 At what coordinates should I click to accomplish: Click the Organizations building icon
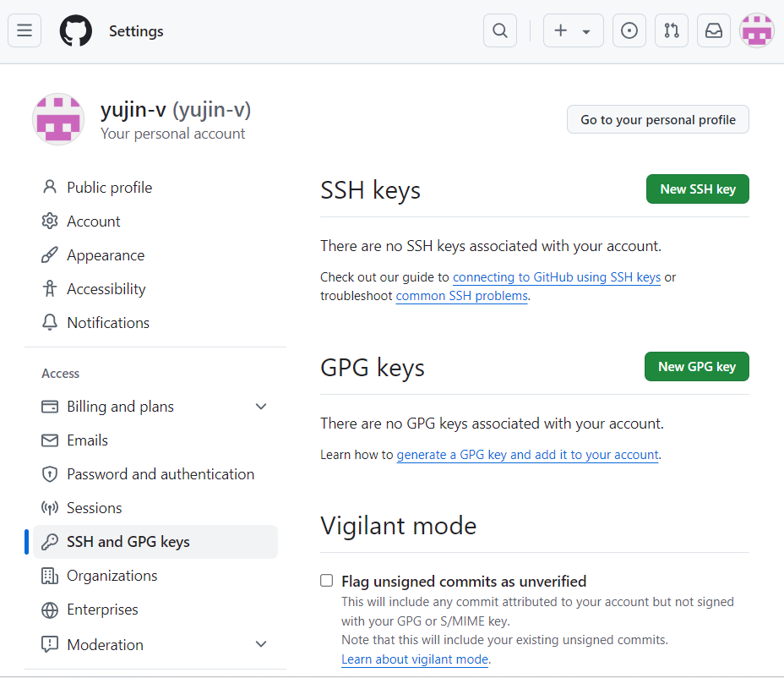(x=50, y=576)
